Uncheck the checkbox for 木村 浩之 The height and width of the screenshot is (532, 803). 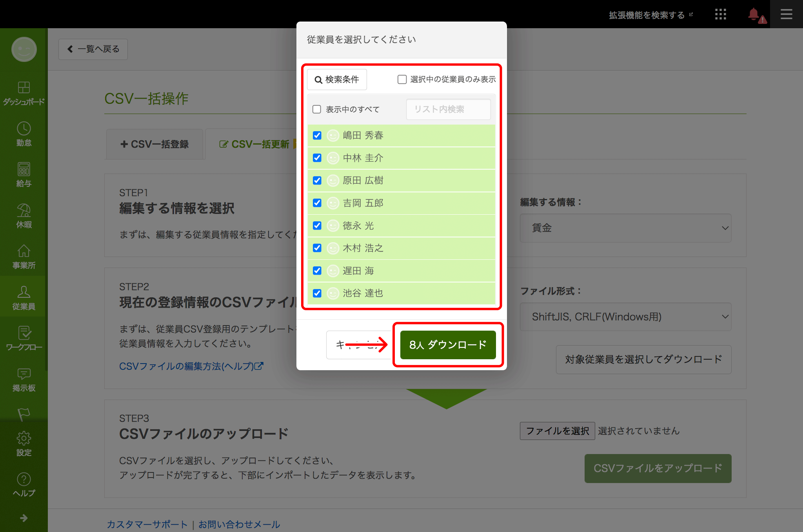click(317, 248)
